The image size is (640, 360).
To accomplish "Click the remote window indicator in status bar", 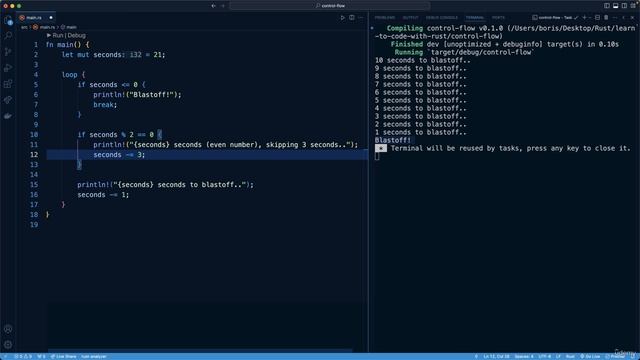I will coord(5,356).
